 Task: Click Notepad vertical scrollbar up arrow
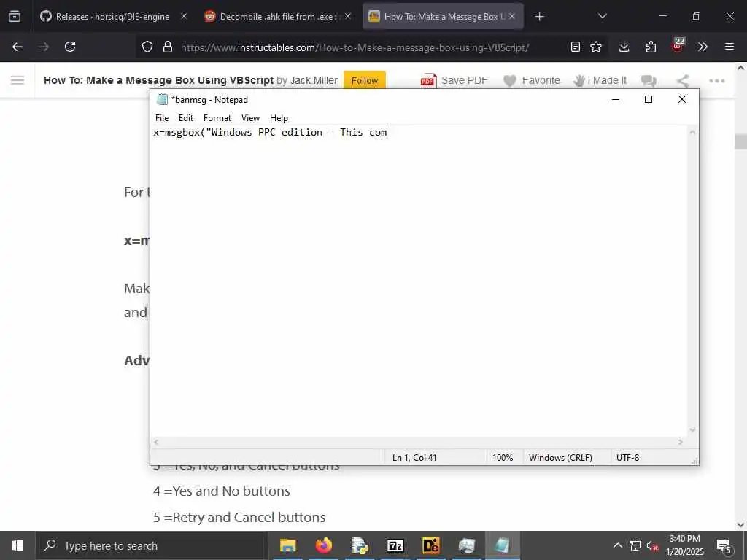point(693,132)
